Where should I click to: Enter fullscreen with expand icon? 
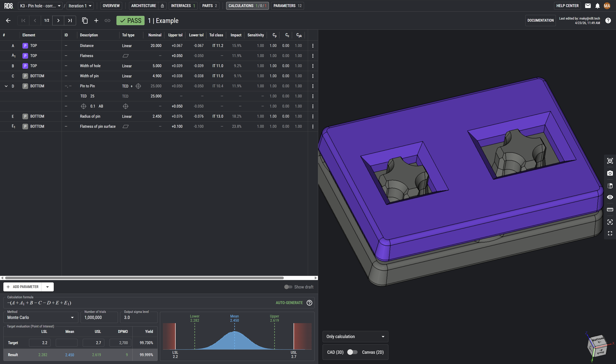point(610,233)
